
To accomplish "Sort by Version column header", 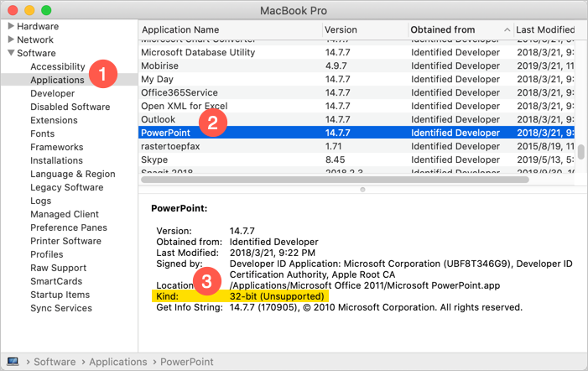I will pos(342,29).
